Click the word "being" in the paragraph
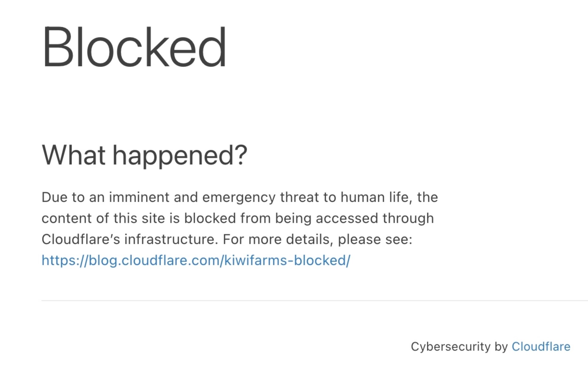The width and height of the screenshot is (588, 382). 293,218
